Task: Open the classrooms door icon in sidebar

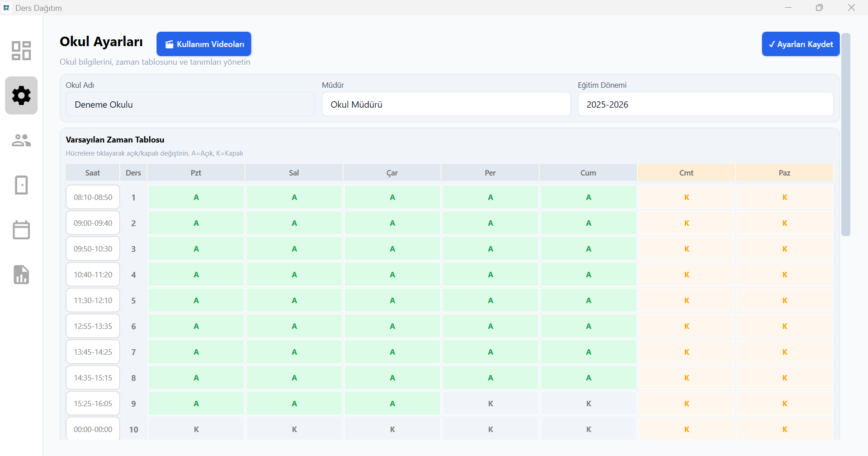Action: click(x=21, y=185)
